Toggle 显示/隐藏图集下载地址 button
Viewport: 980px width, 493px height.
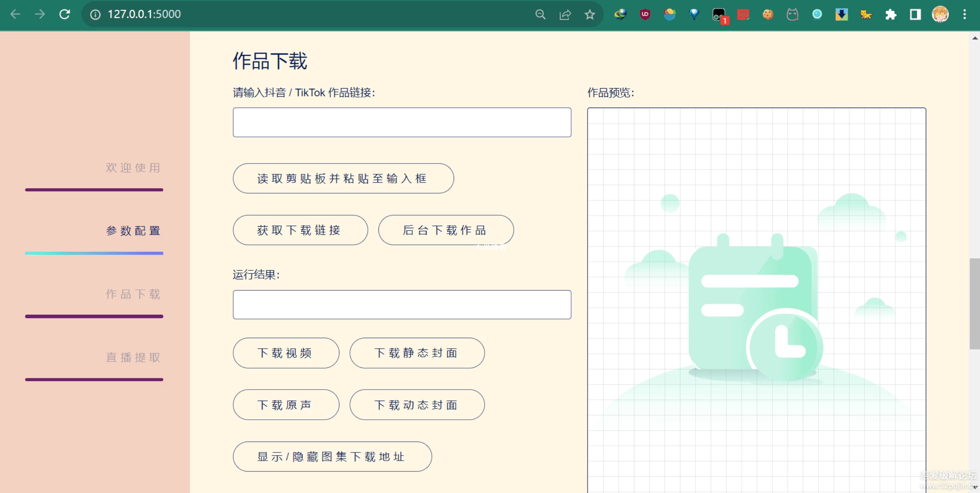[332, 457]
